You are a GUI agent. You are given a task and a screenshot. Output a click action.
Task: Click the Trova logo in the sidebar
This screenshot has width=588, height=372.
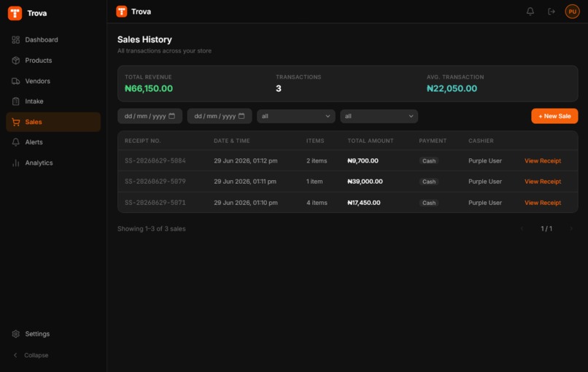coord(15,13)
